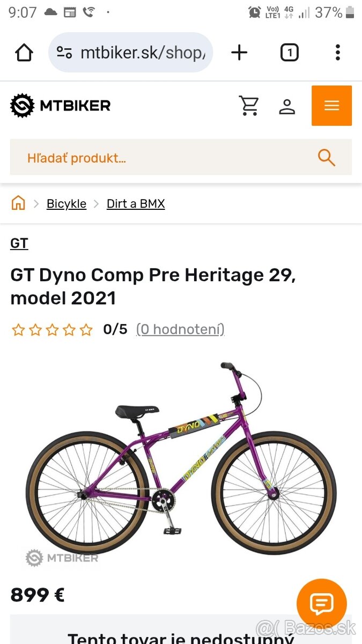Open the user account icon

pyautogui.click(x=287, y=106)
